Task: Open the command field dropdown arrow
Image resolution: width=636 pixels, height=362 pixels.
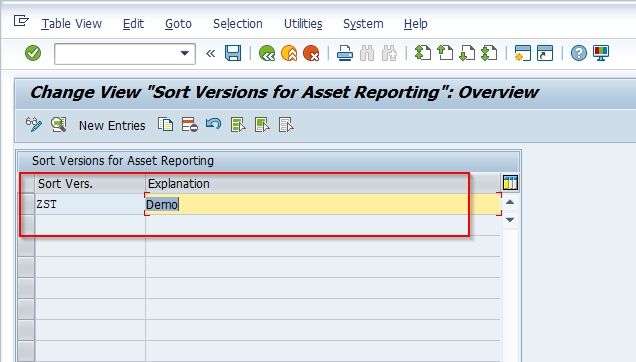Action: pyautogui.click(x=185, y=53)
